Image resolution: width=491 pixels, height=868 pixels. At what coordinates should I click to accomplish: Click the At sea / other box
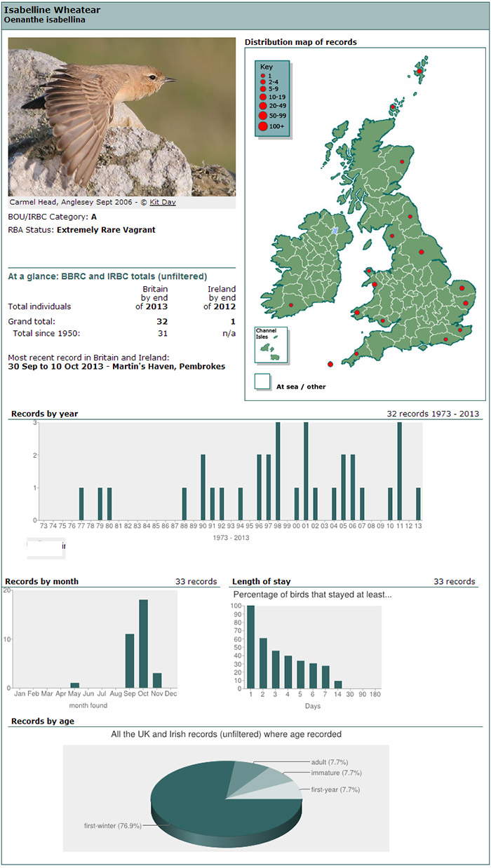262,381
